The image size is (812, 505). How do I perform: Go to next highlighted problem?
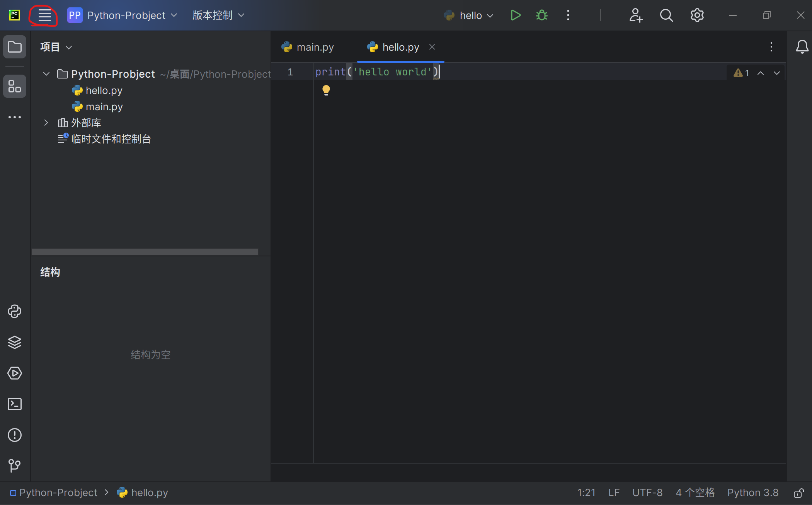pyautogui.click(x=777, y=73)
